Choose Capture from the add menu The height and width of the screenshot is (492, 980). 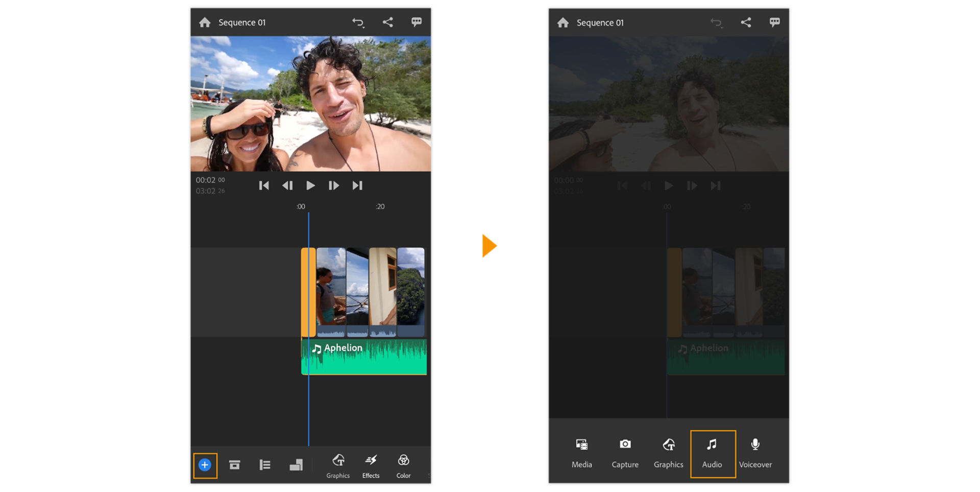click(x=625, y=454)
